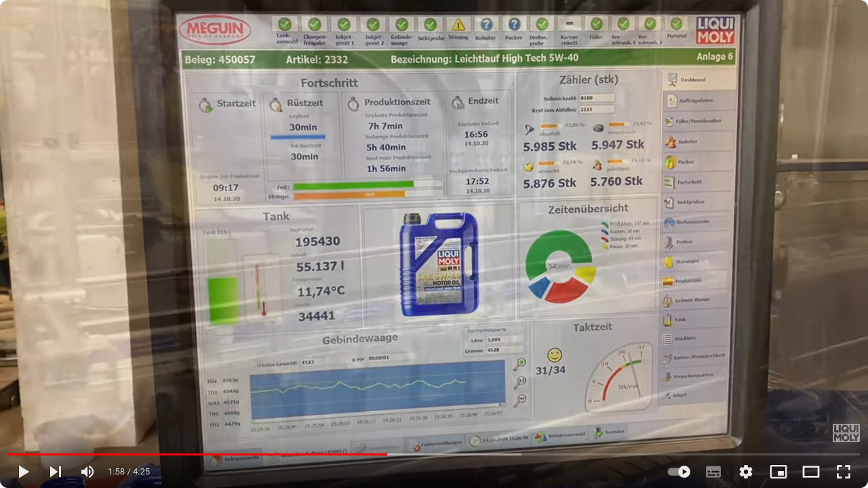Open Störungen in the sidebar
The image size is (868, 488).
[695, 261]
